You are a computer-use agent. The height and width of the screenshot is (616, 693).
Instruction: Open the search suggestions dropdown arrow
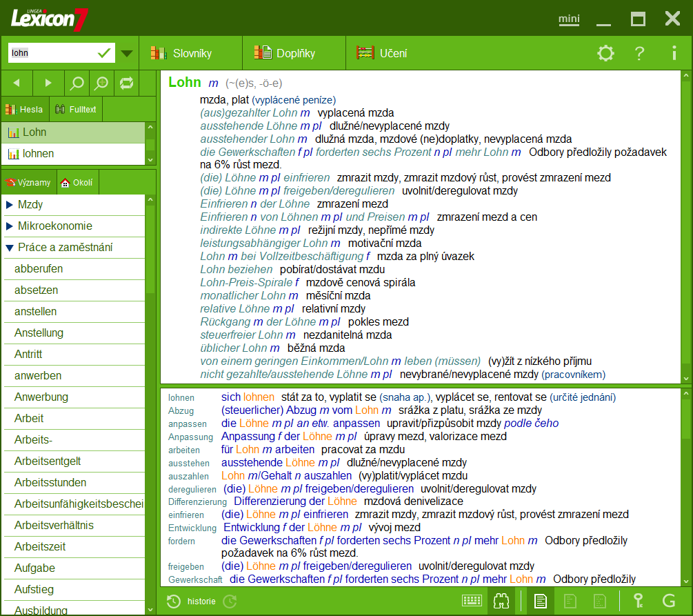point(127,52)
